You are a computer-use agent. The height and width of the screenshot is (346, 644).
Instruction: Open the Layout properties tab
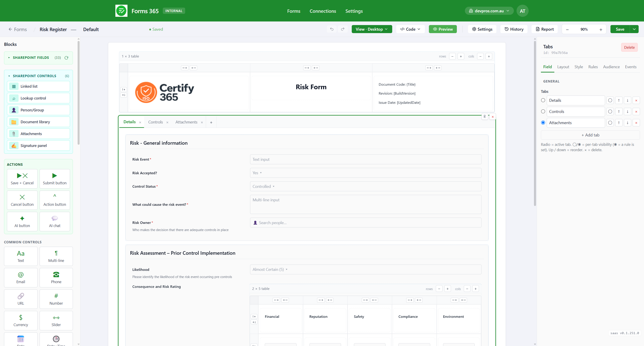pyautogui.click(x=563, y=67)
